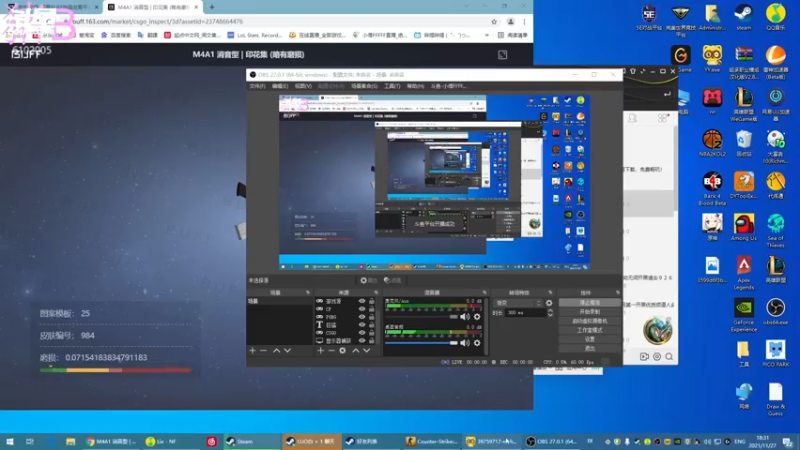Viewport: 800px width, 450px height.
Task: Open the File menu in OBS
Action: click(x=257, y=86)
